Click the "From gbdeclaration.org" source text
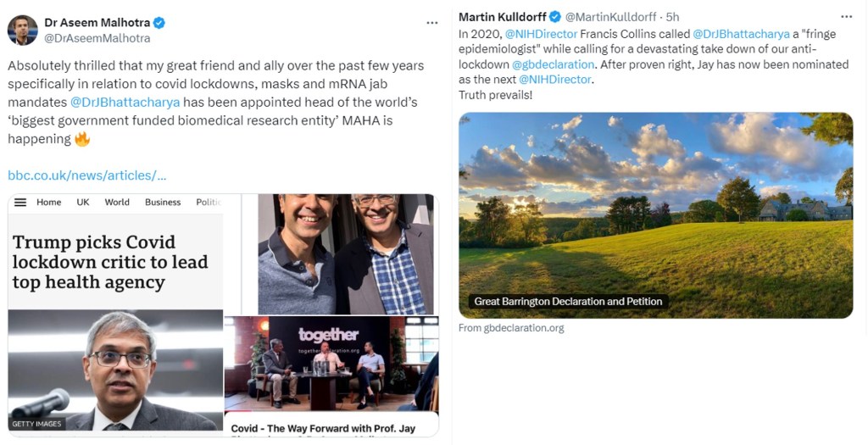This screenshot has height=445, width=868. 511,328
